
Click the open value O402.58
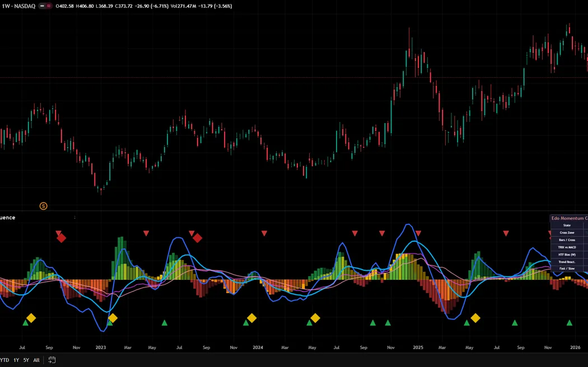(64, 6)
